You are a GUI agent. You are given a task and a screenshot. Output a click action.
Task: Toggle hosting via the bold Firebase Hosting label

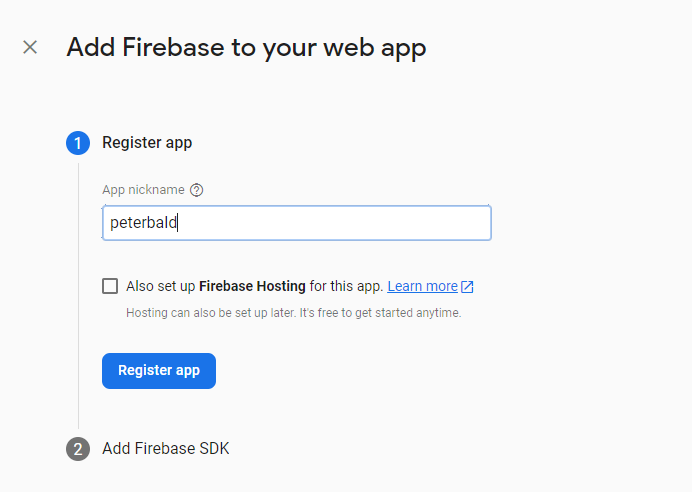pos(252,286)
